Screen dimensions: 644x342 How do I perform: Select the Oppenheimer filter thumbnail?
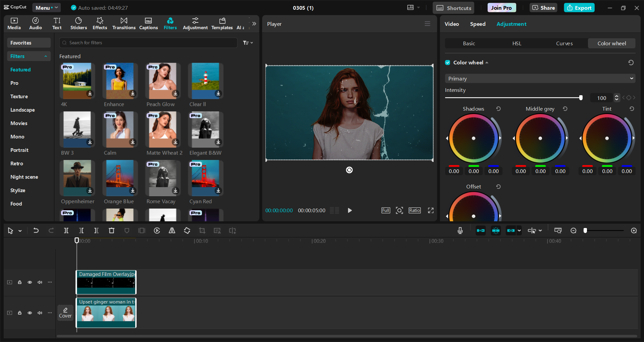[77, 178]
